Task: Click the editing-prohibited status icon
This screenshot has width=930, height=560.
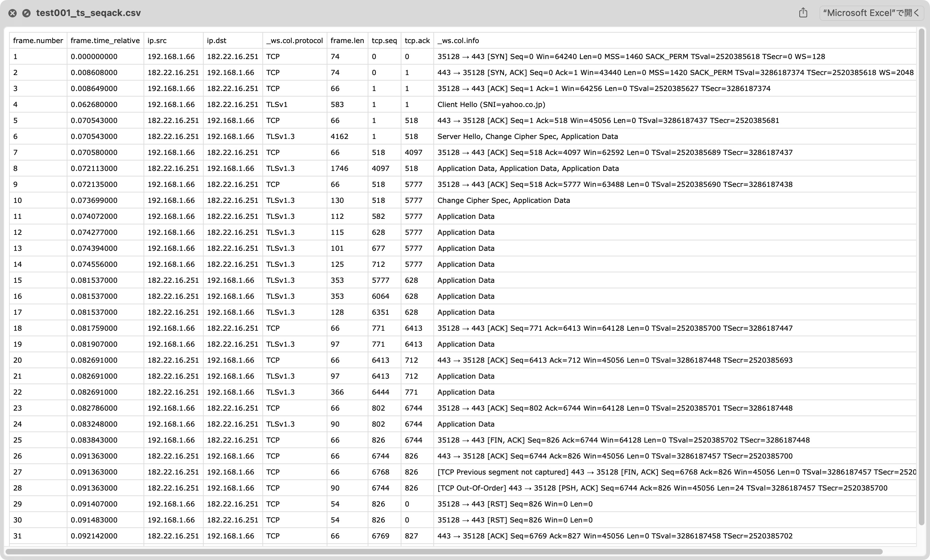Action: (x=26, y=13)
